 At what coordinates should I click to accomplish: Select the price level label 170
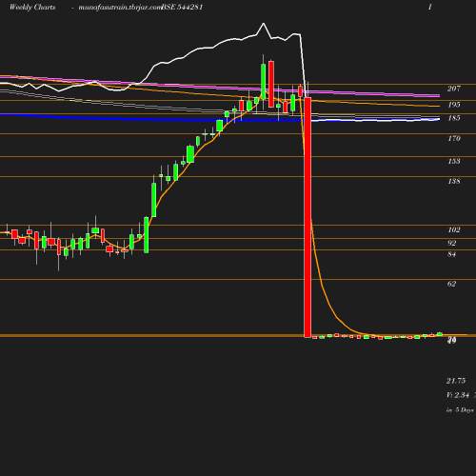point(454,138)
